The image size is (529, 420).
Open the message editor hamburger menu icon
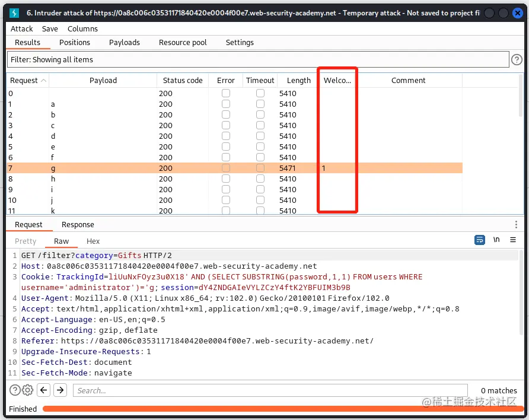(x=513, y=240)
